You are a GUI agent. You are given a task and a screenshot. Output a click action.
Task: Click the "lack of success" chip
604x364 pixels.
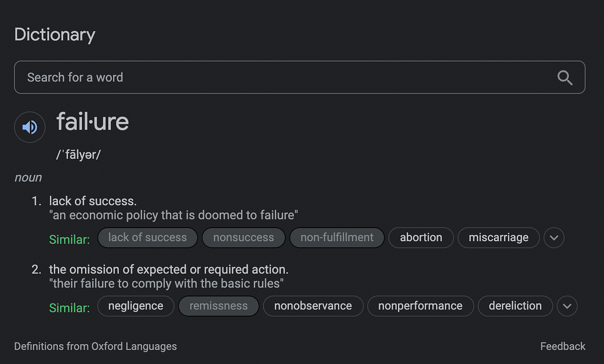tap(147, 238)
